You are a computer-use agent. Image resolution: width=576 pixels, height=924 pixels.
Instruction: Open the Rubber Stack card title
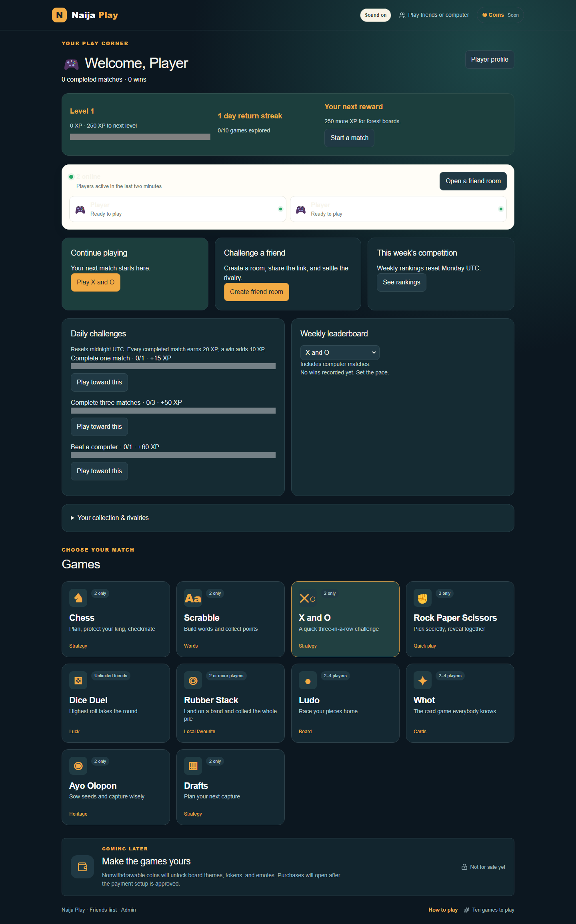pyautogui.click(x=211, y=700)
